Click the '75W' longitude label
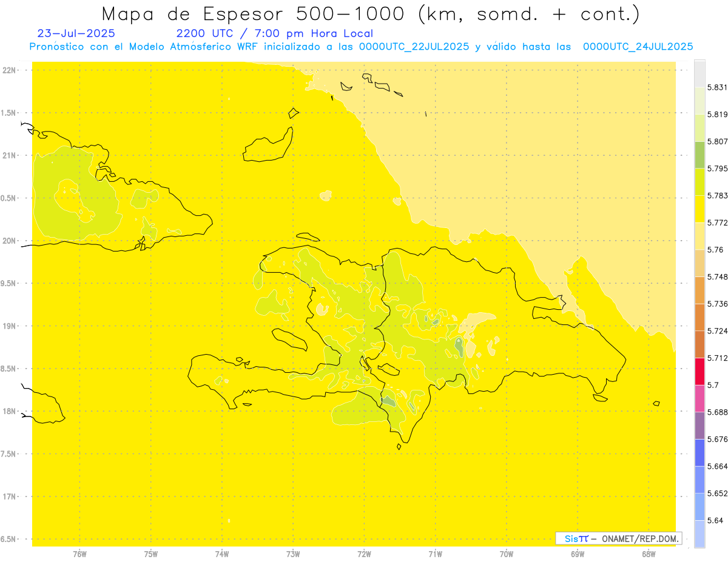This screenshot has height=562, width=728. [x=151, y=554]
